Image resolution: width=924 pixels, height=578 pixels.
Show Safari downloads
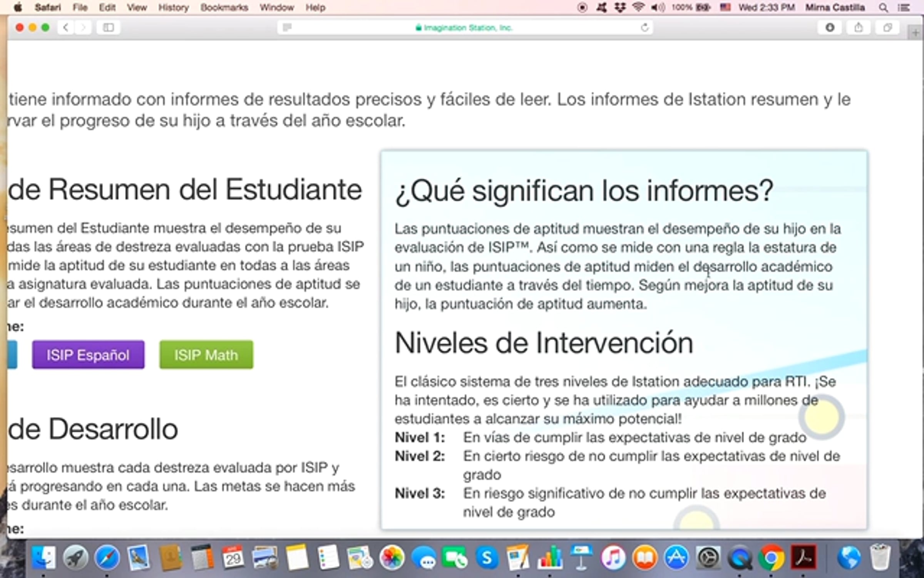click(x=830, y=27)
